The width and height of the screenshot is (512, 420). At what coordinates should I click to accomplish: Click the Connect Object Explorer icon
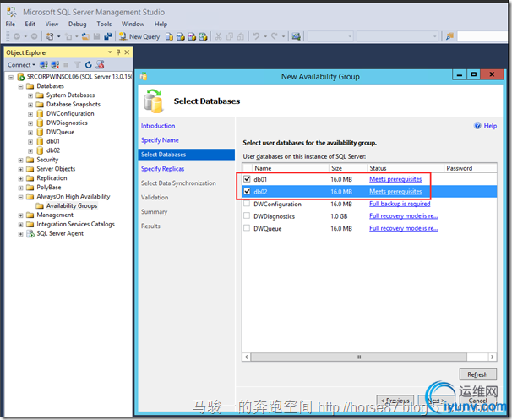pos(43,65)
